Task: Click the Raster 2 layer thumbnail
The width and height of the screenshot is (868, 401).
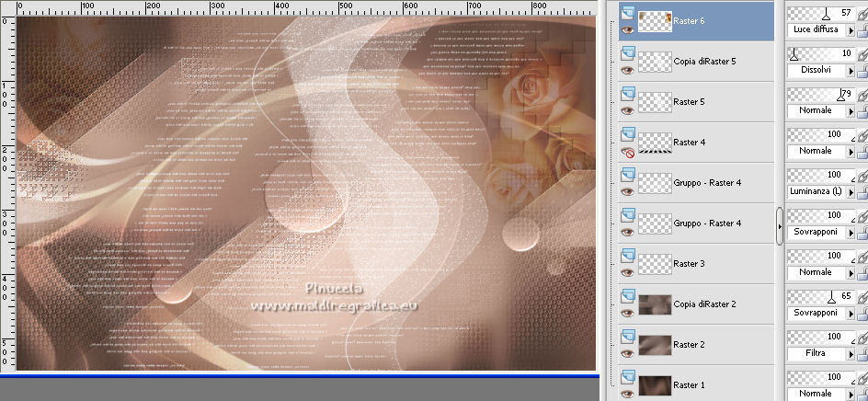Action: coord(655,345)
